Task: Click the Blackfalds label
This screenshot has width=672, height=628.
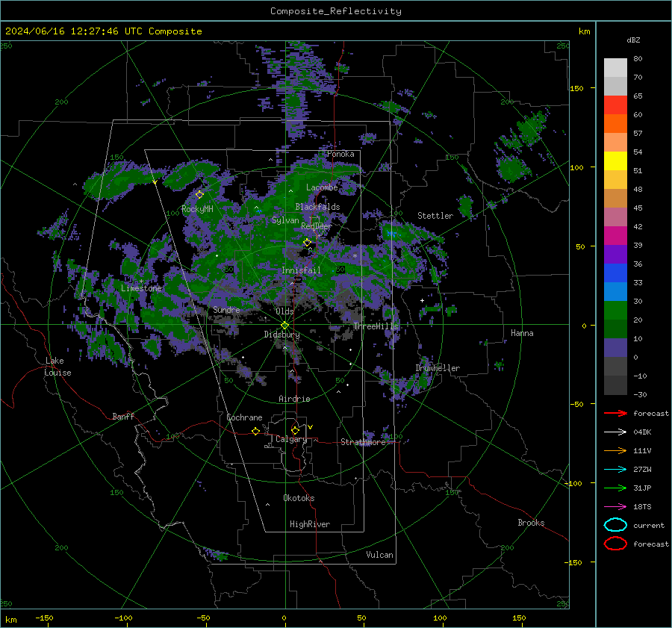Action: [x=317, y=207]
